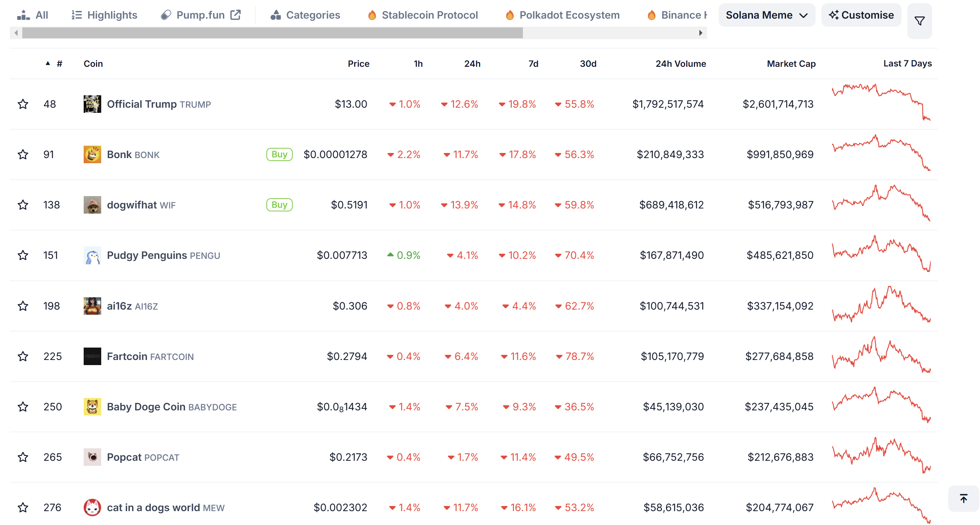Star the ai16z row
The width and height of the screenshot is (980, 525).
pos(23,306)
